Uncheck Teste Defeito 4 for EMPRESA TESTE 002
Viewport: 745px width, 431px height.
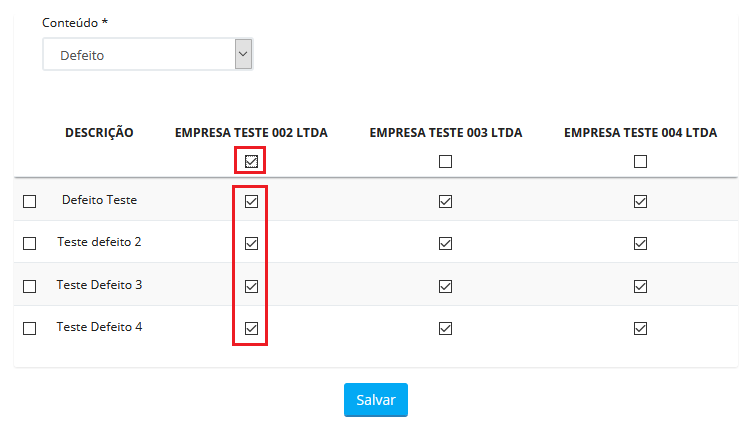coord(251,328)
